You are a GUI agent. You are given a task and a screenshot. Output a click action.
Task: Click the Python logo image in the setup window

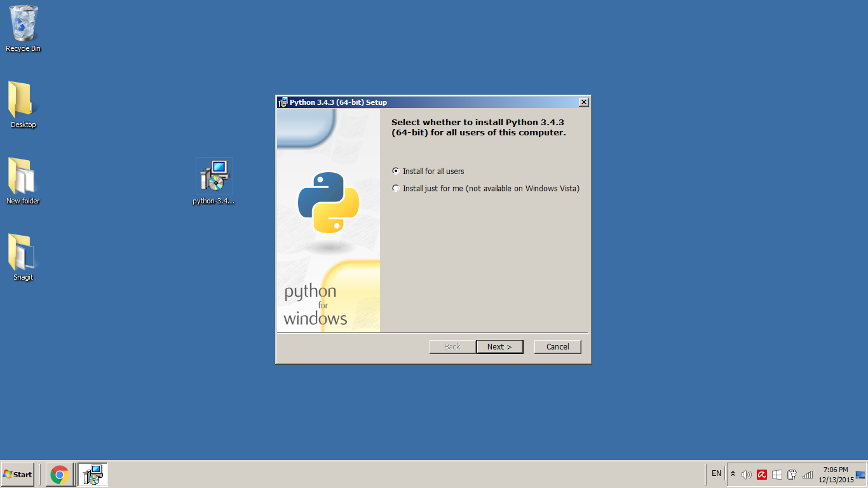(x=329, y=203)
